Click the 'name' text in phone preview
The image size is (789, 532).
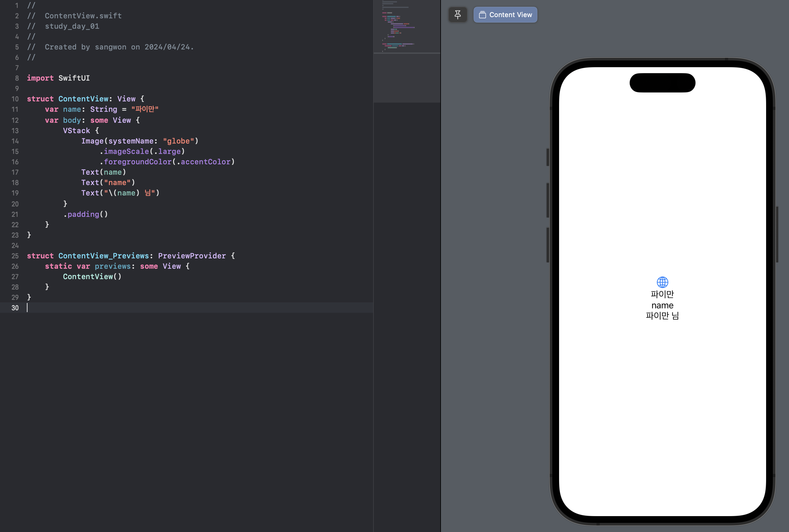(x=662, y=305)
